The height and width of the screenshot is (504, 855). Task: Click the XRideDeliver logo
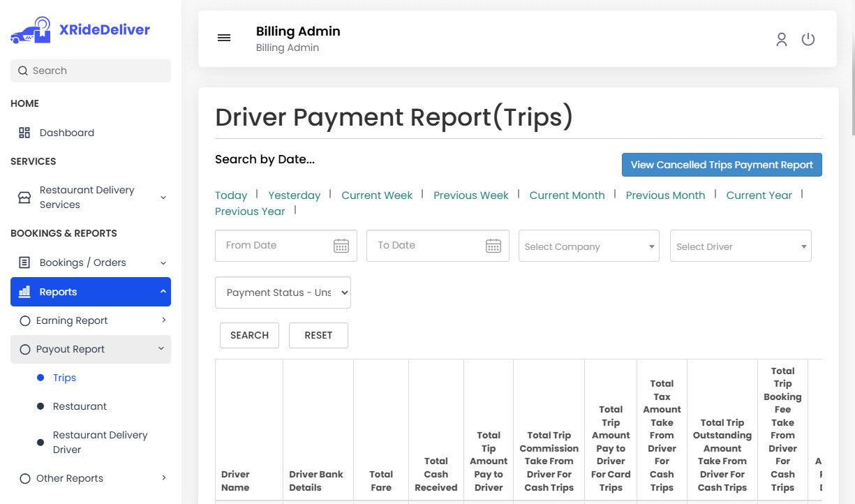click(79, 29)
